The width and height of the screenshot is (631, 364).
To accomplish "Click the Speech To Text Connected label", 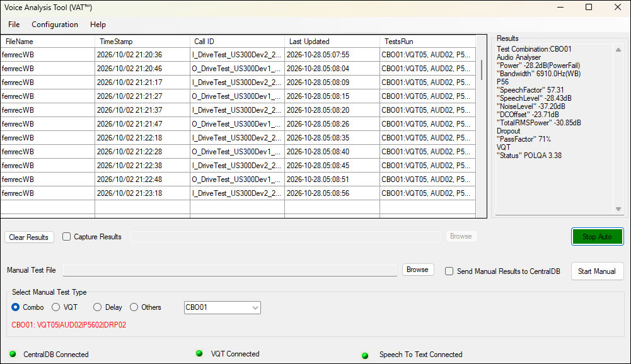I will coord(421,355).
